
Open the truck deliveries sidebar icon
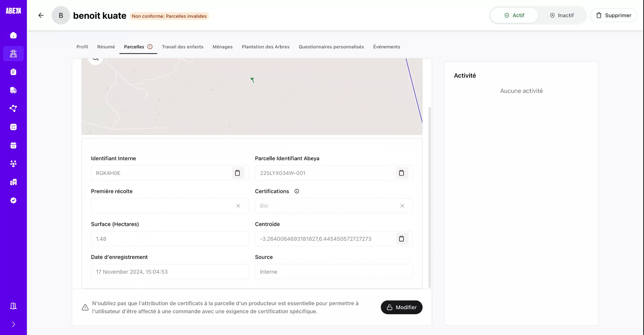point(13,90)
